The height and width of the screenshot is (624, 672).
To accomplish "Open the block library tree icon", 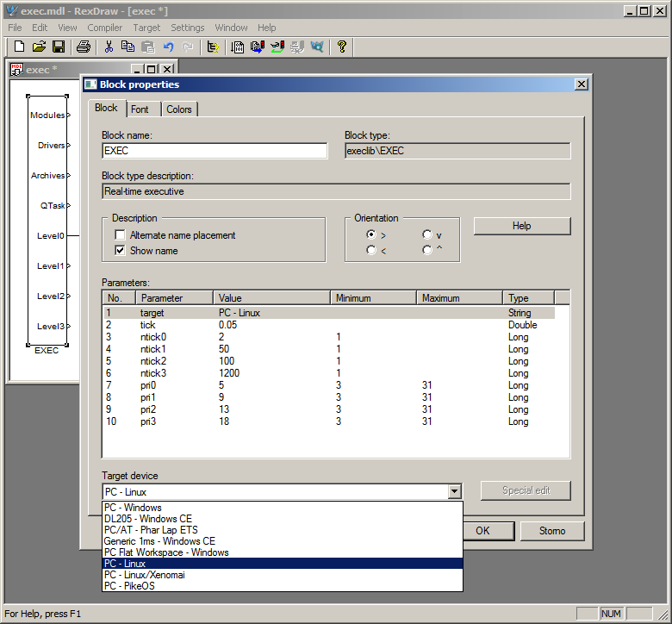I will point(213,47).
